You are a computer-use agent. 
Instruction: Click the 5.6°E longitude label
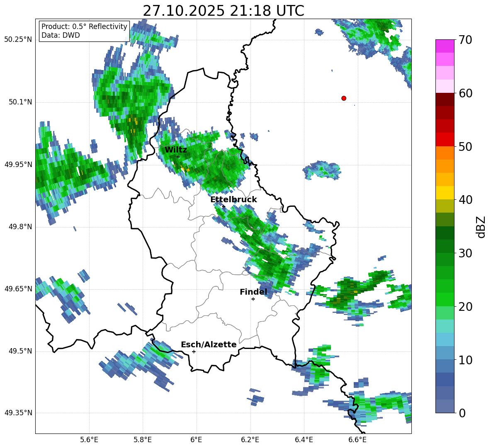[x=89, y=440]
